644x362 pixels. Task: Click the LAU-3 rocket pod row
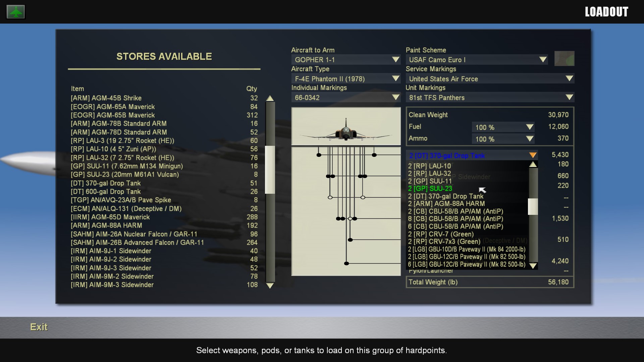point(164,141)
